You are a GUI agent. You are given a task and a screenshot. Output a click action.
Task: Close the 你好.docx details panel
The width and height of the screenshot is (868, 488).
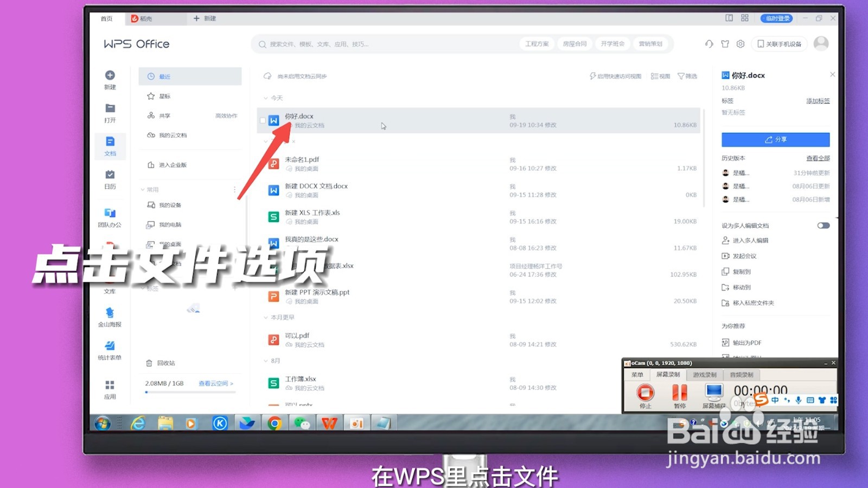[x=832, y=75]
